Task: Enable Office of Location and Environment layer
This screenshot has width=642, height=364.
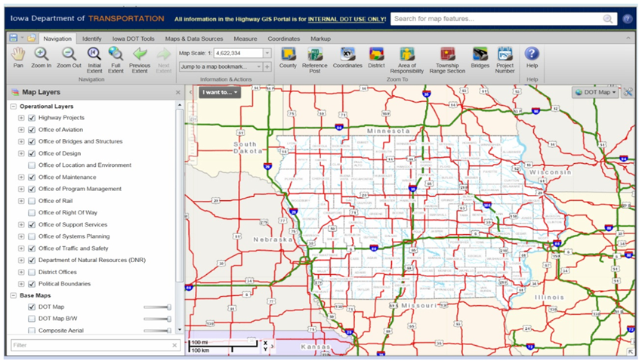Action: pos(32,165)
